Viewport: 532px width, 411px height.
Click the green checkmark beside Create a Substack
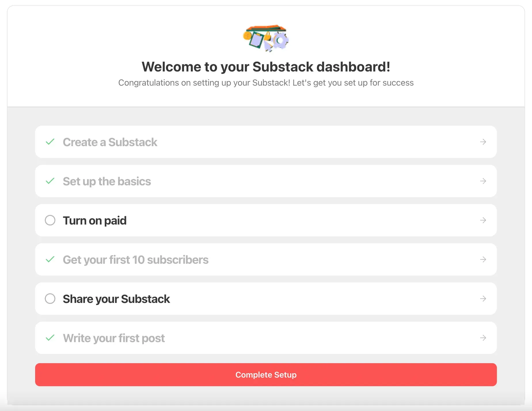(x=50, y=142)
